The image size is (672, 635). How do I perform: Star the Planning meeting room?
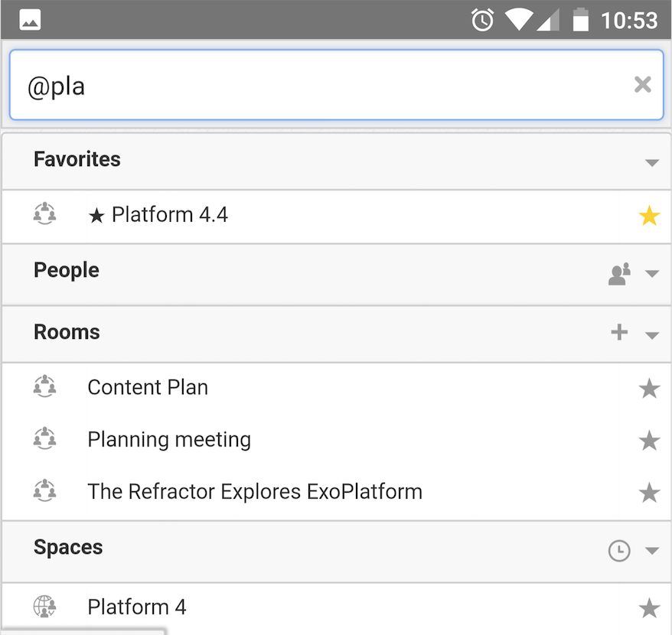click(649, 441)
